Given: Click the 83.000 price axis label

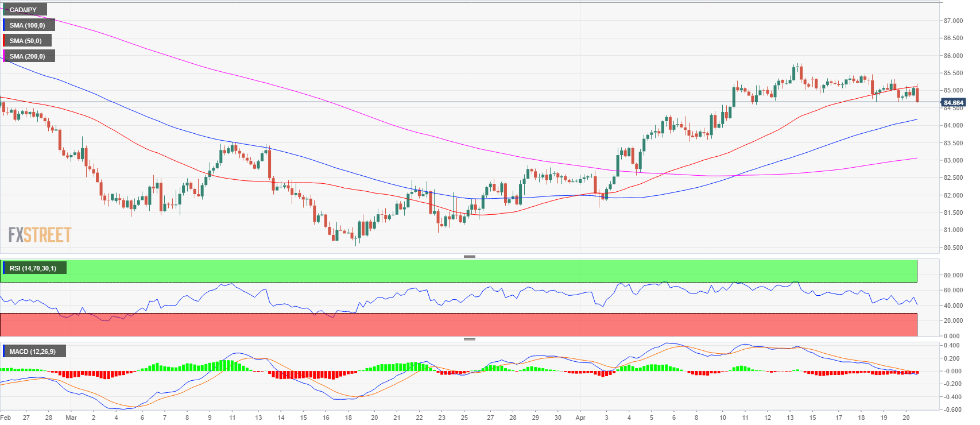Looking at the screenshot, I should coord(953,160).
